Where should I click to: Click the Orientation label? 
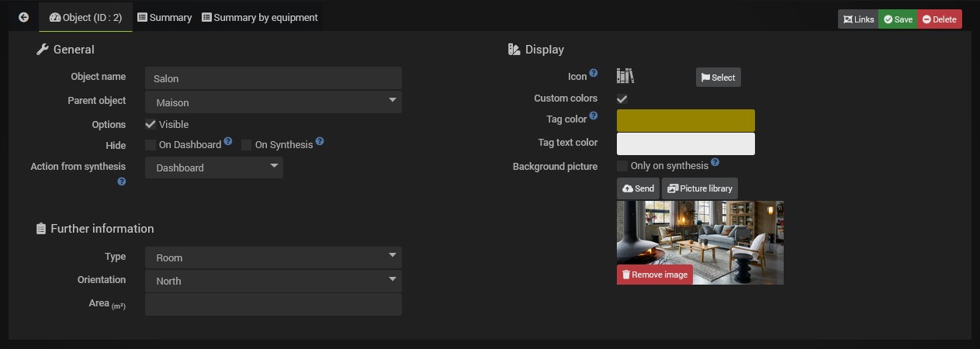pyautogui.click(x=102, y=280)
